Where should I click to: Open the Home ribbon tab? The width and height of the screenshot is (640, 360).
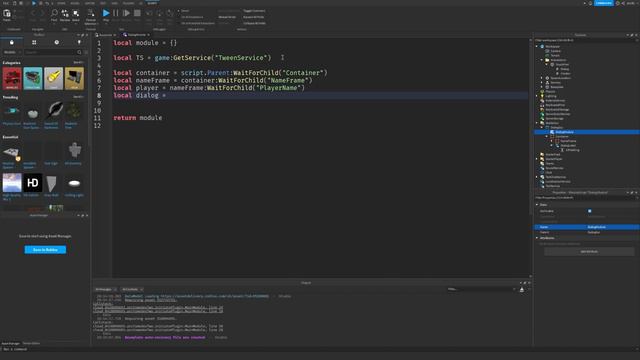click(x=61, y=3)
